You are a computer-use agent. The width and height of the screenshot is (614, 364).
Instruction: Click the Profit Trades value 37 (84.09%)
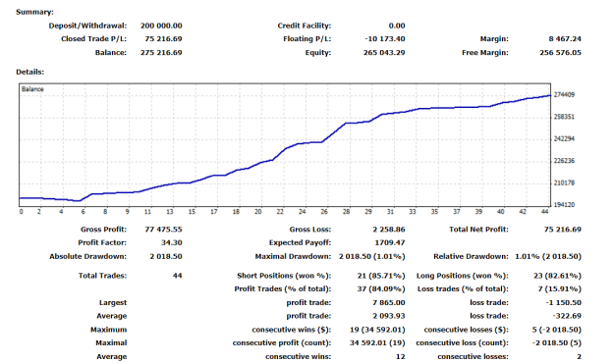pos(381,288)
